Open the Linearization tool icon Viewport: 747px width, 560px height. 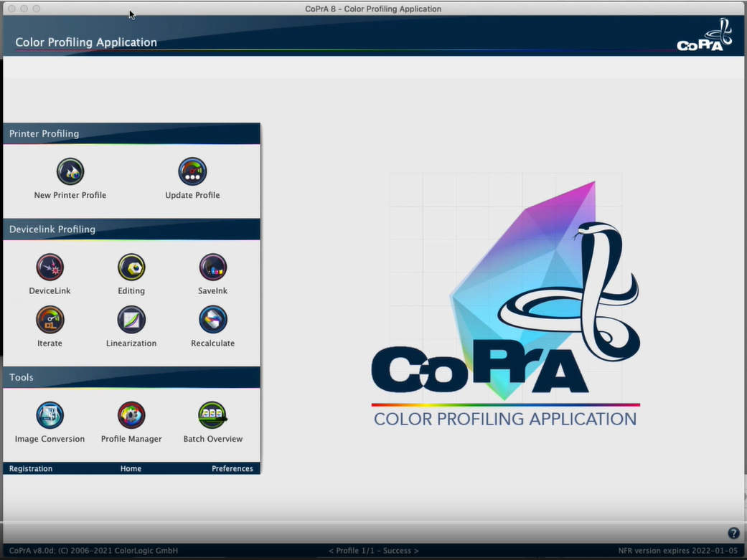[131, 320]
